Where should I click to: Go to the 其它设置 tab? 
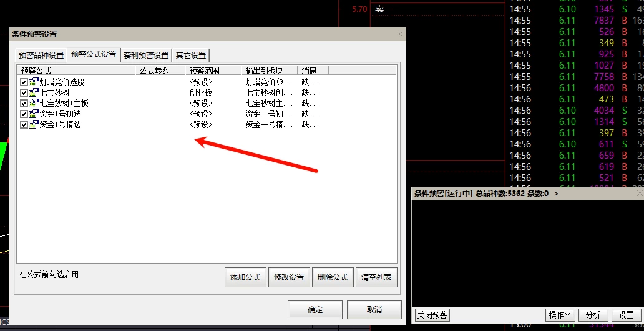point(191,55)
